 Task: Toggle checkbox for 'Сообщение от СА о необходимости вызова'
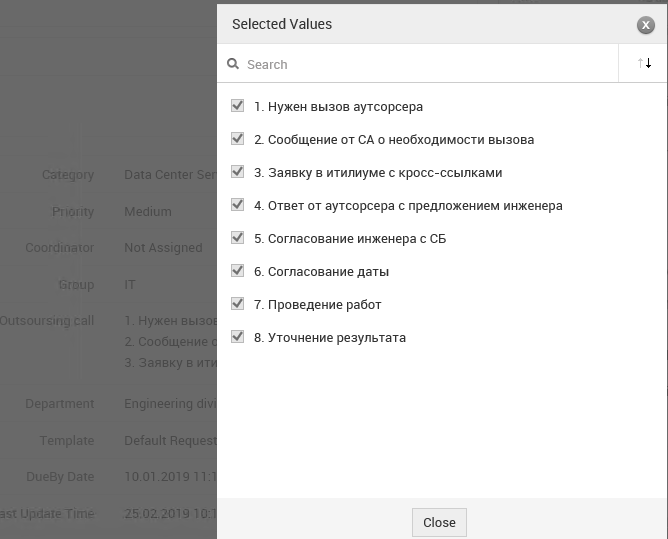coord(237,138)
